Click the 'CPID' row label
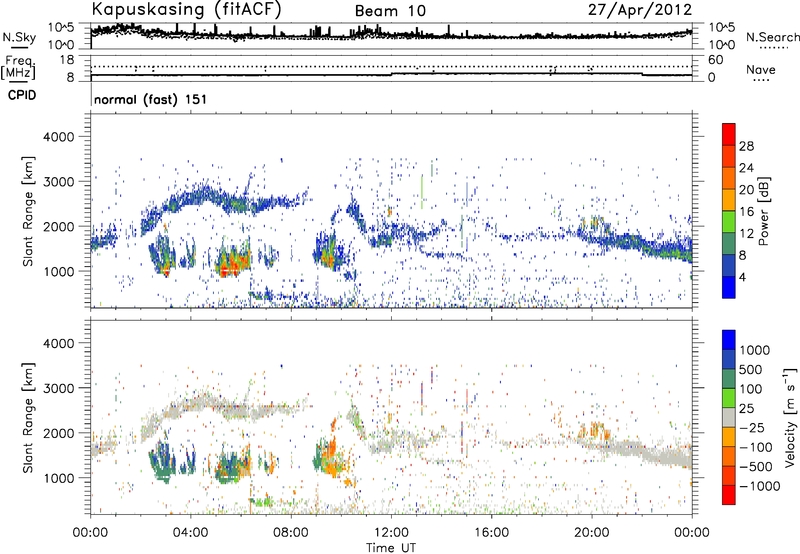Screen dimensions: 800x554 pos(22,95)
